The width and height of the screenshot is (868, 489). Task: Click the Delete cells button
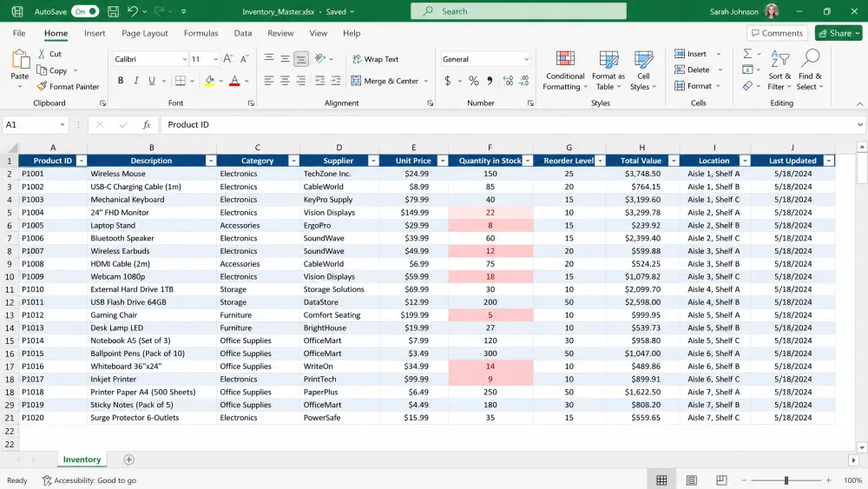point(692,69)
